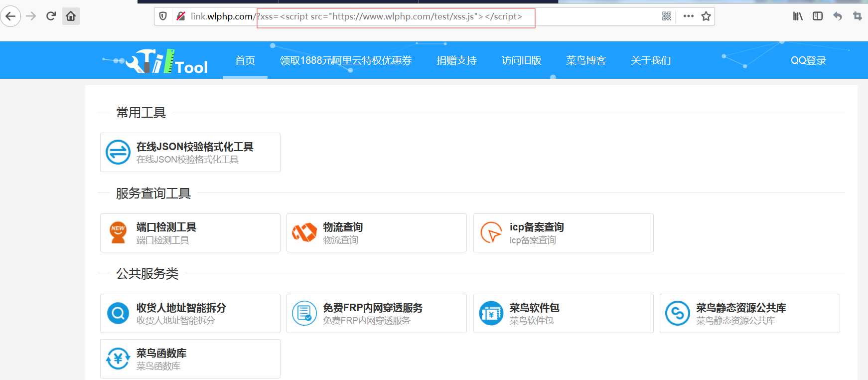Click gray subtitle 菜鸟软件包
868x380 pixels.
coord(532,321)
